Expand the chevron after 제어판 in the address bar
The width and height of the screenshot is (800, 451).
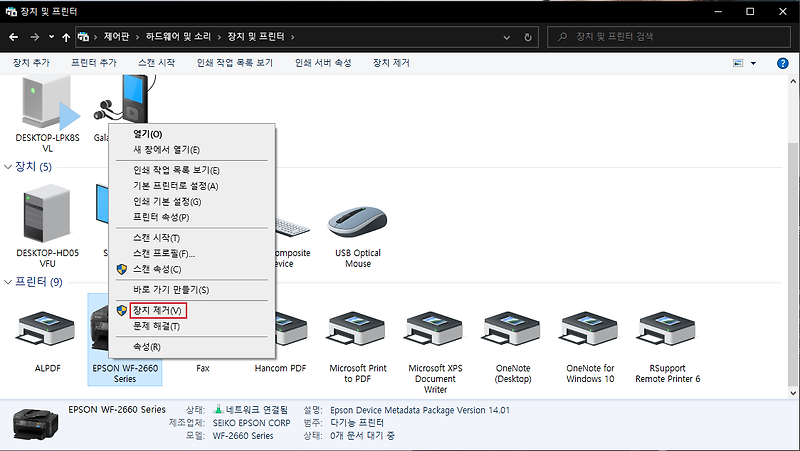[x=137, y=37]
